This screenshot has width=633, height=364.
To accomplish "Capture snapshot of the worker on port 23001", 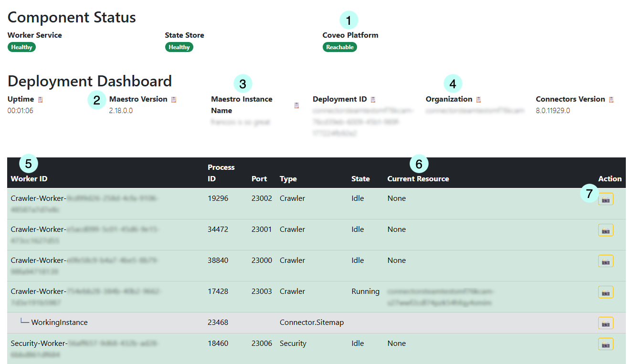I will tap(605, 230).
